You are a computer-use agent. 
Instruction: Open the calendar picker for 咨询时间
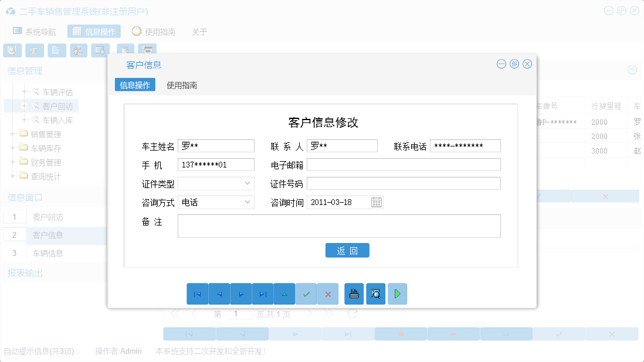tap(375, 202)
